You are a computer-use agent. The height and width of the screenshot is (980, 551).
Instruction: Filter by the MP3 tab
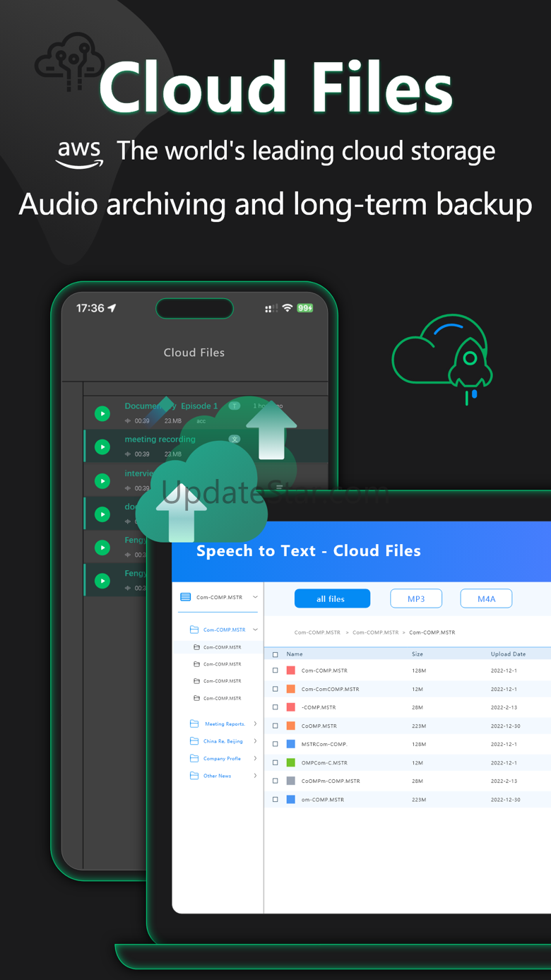click(416, 598)
